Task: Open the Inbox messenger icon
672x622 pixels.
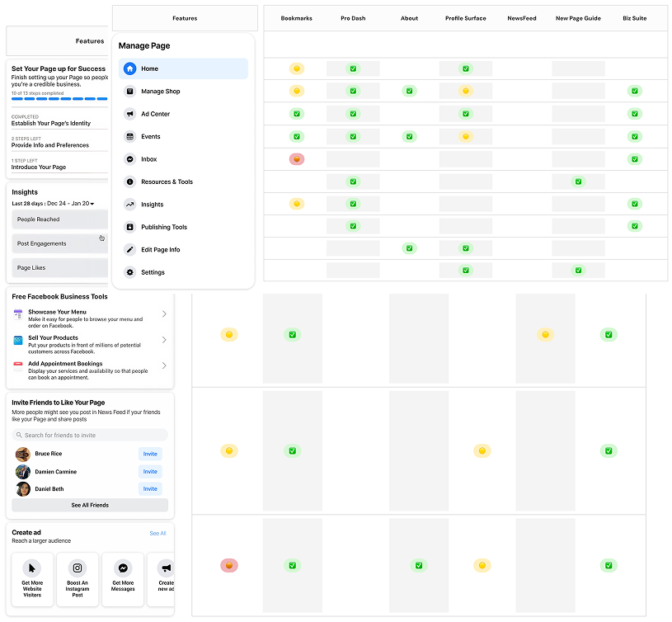Action: click(129, 159)
